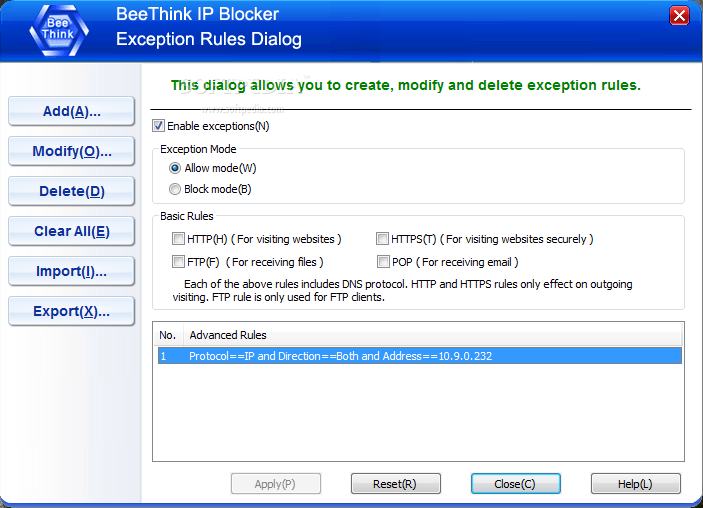Uncheck the Enable exceptions(N) checkbox

(158, 126)
